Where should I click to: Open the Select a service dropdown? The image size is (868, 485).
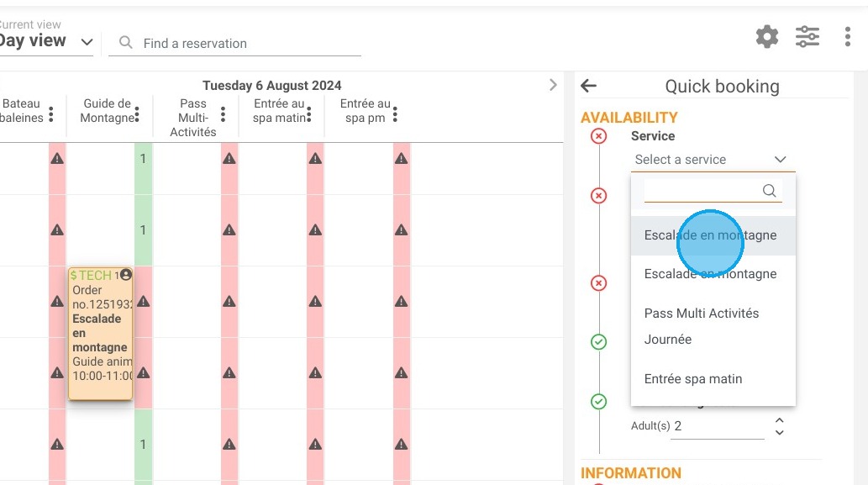point(713,160)
